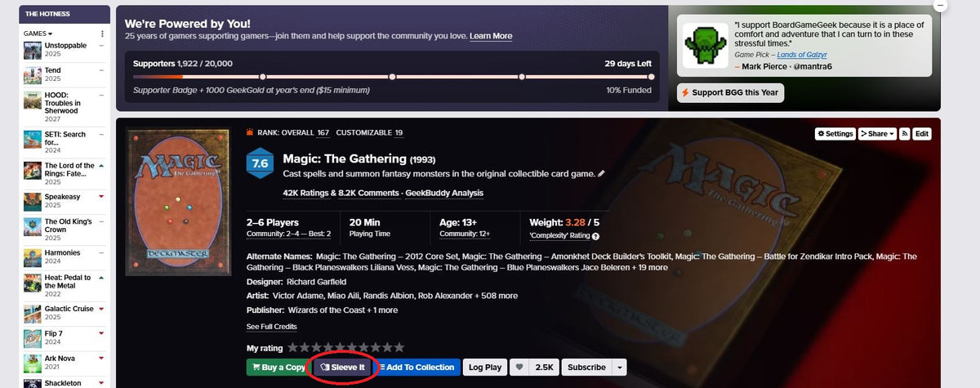Click the Complexity Rating help question icon
Viewport: 980px width, 388px height.
[595, 236]
